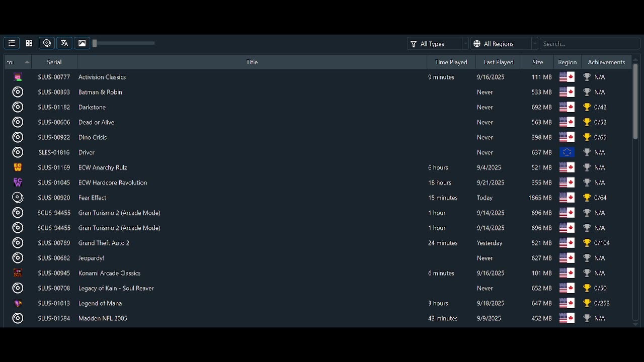This screenshot has width=644, height=362.
Task: Select the Jeopardy! title
Action: [x=91, y=258]
